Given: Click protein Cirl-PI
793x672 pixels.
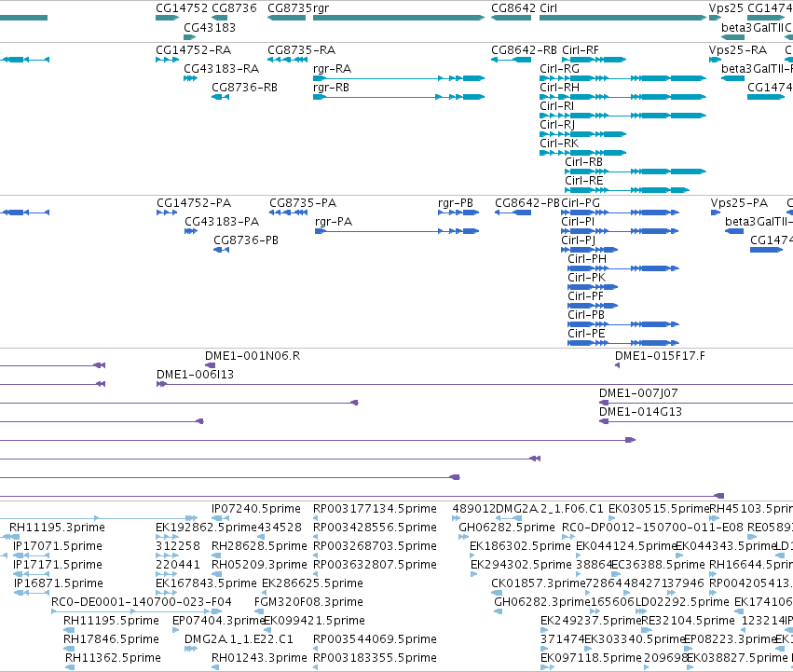Looking at the screenshot, I should pos(620,231).
